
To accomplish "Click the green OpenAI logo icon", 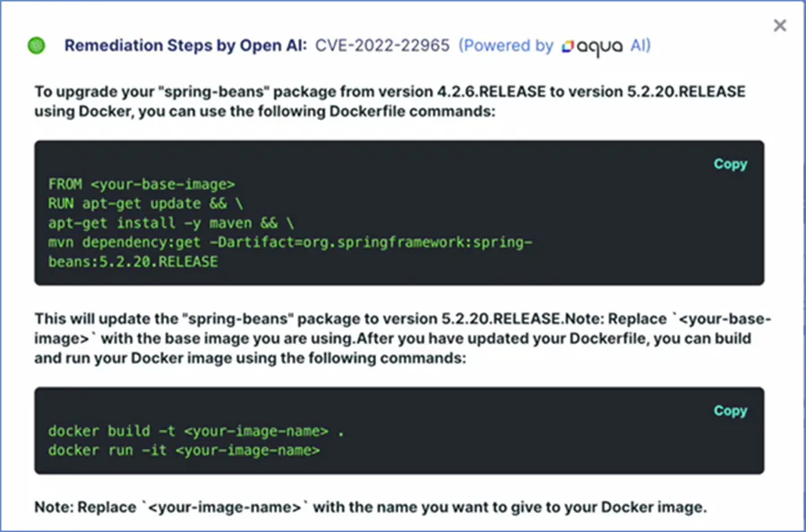I will pyautogui.click(x=37, y=46).
